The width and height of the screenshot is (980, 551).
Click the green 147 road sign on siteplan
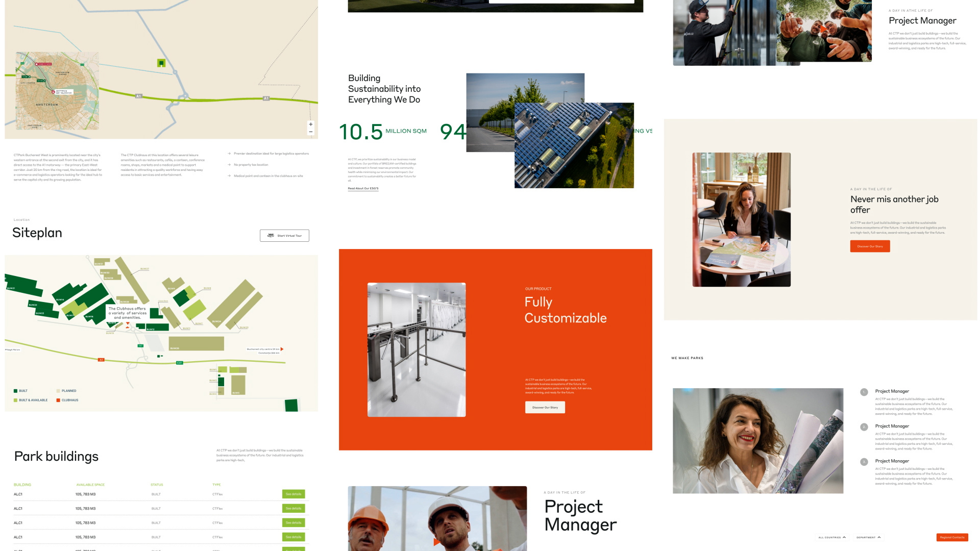coord(140,346)
